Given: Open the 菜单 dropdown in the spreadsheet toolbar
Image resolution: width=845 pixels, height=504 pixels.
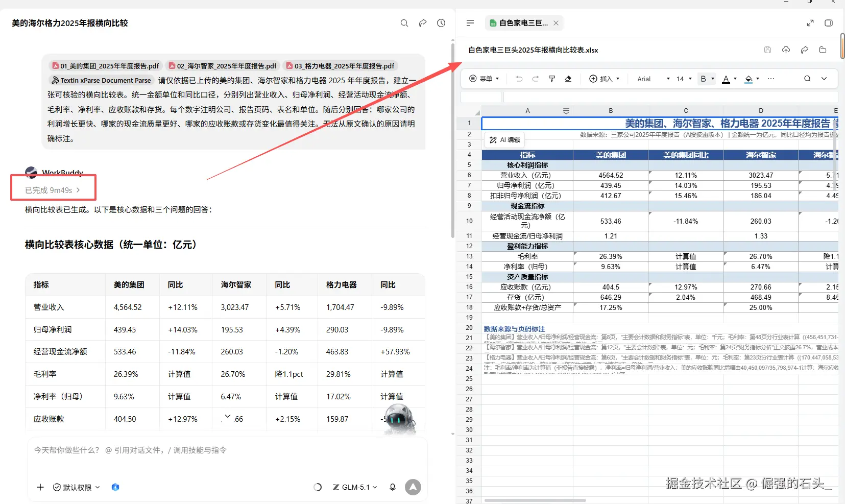Looking at the screenshot, I should 484,79.
